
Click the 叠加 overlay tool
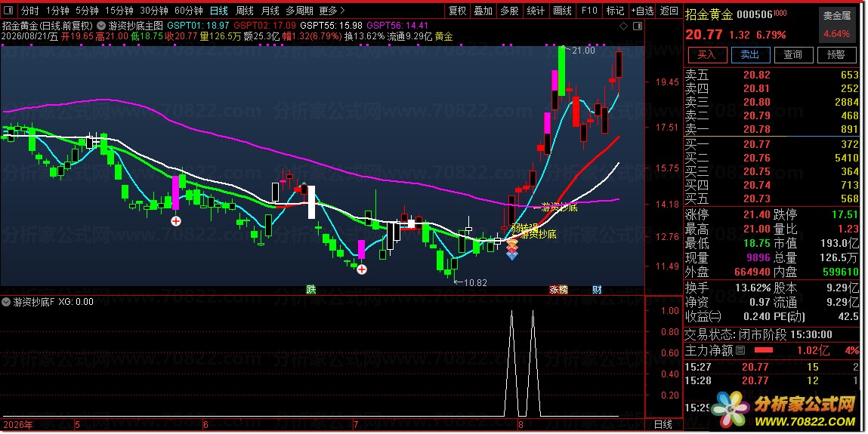click(483, 11)
